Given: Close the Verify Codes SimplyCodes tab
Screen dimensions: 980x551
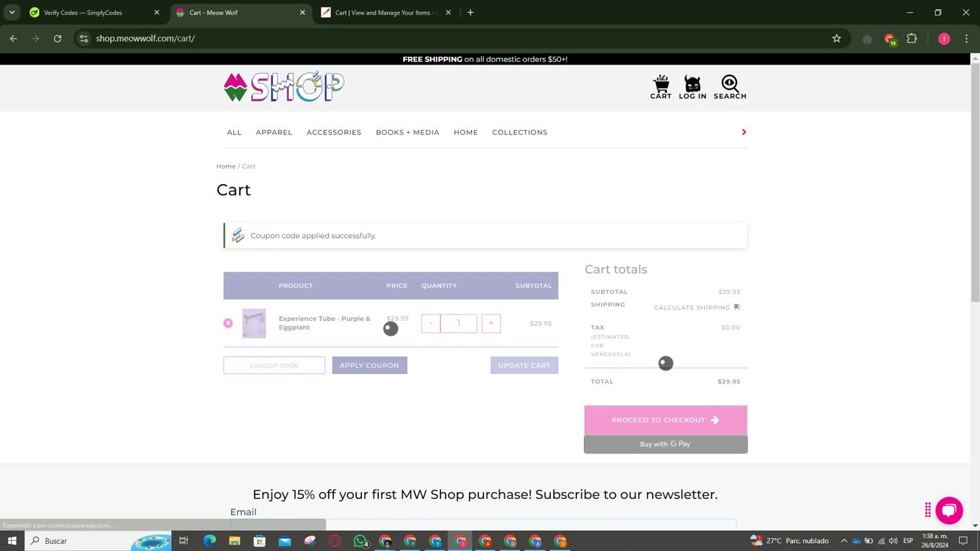Looking at the screenshot, I should tap(157, 12).
